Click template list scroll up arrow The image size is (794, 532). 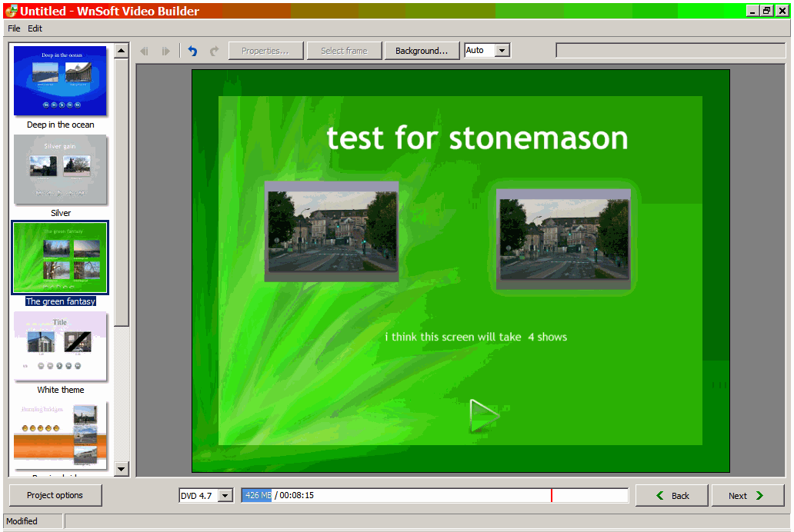pos(121,51)
